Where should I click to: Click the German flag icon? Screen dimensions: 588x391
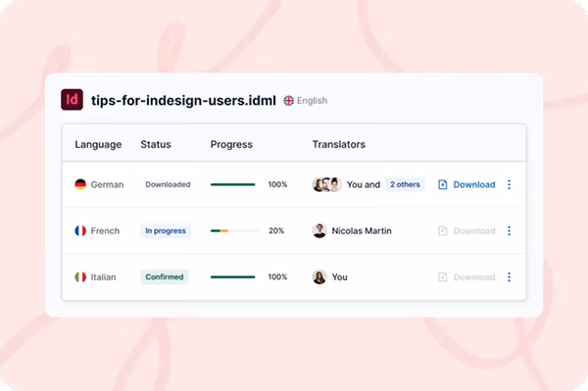80,184
